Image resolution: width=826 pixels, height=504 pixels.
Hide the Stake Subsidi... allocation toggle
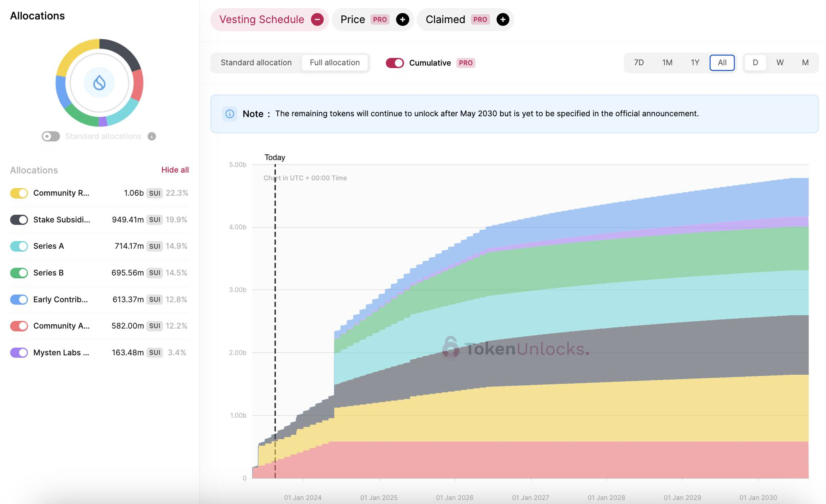[19, 220]
